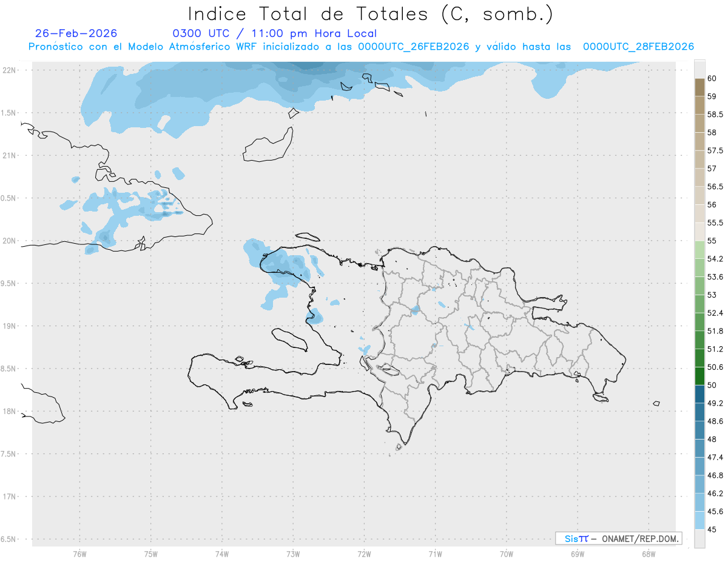Pick the dark blue swatch between 49.2 and 50
The height and width of the screenshot is (562, 728).
tap(699, 395)
